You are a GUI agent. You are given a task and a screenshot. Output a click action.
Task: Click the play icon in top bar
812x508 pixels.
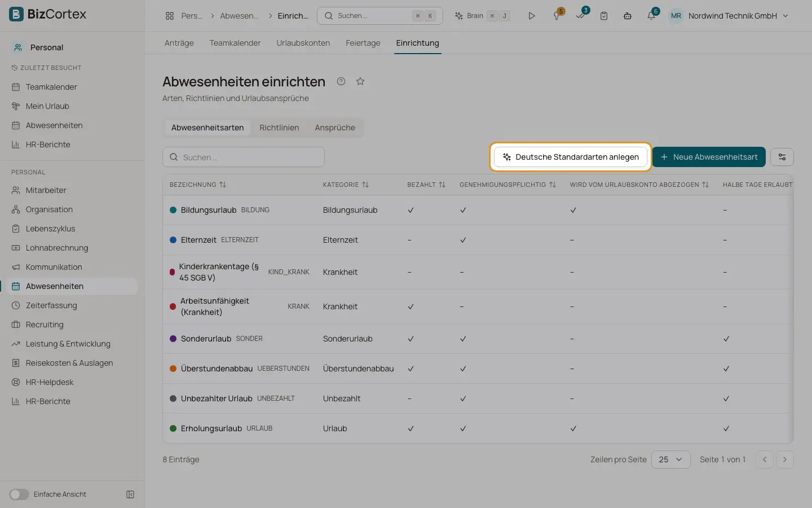[x=532, y=16]
